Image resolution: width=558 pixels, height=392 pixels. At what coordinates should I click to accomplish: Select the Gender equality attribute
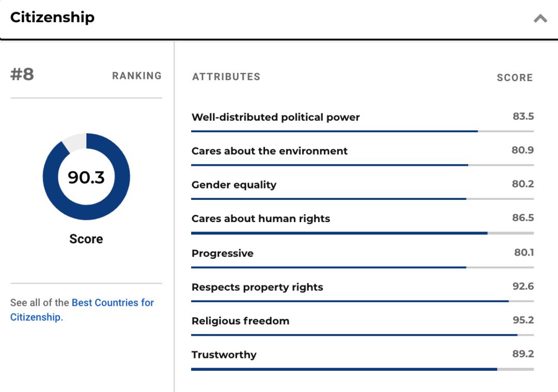234,185
